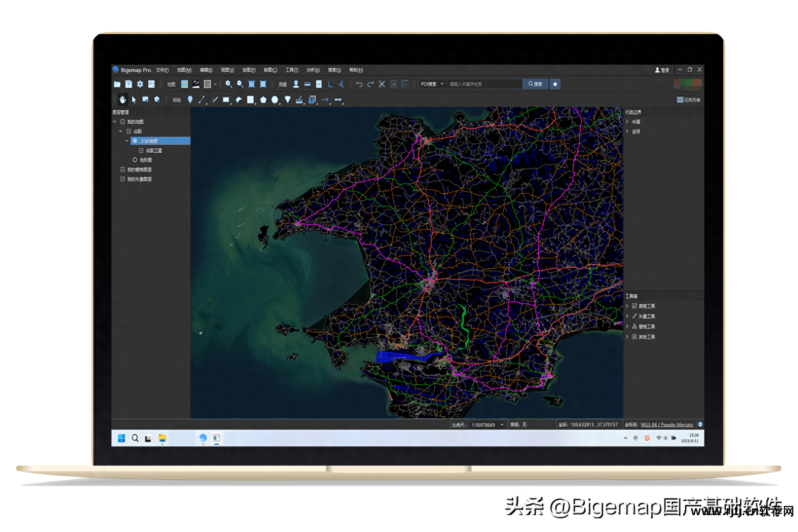Select the satellite imagery map icon
This screenshot has width=798, height=532.
coord(196,84)
